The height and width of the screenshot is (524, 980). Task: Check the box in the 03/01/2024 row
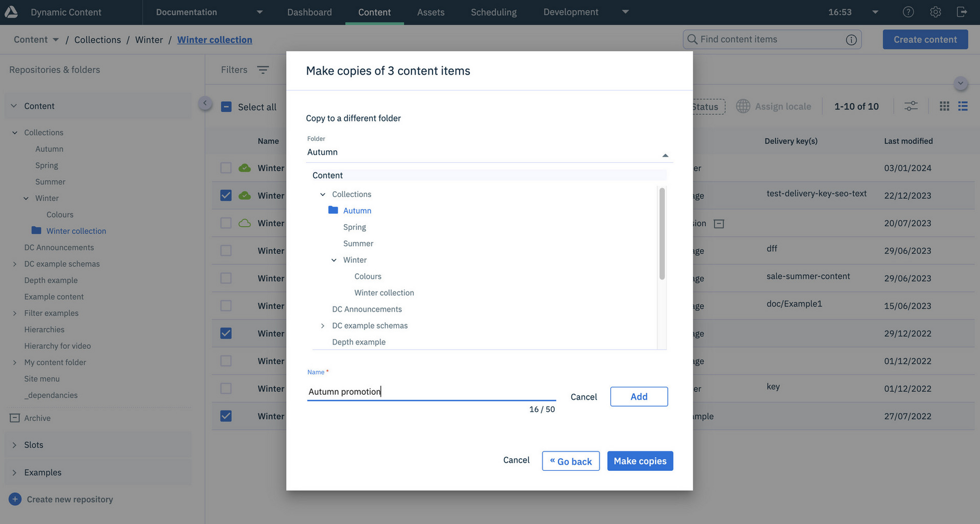[x=226, y=168]
